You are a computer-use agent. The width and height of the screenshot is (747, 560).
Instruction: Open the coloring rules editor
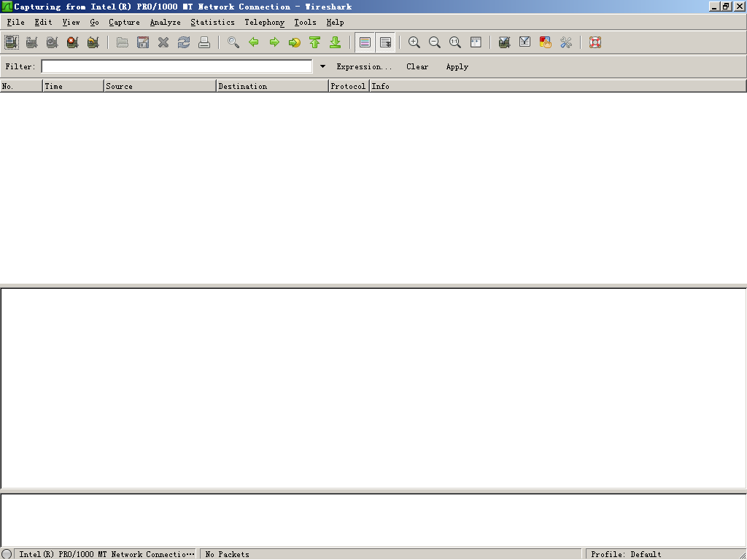pyautogui.click(x=546, y=42)
